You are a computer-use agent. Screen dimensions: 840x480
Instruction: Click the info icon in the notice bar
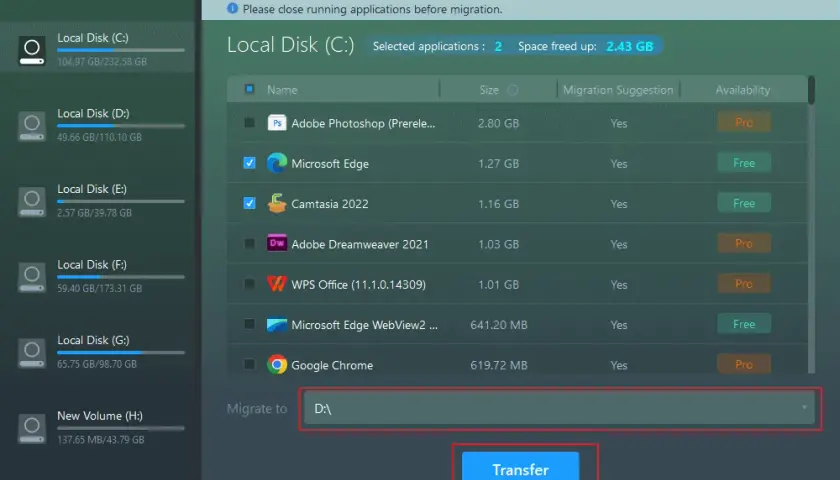[232, 8]
